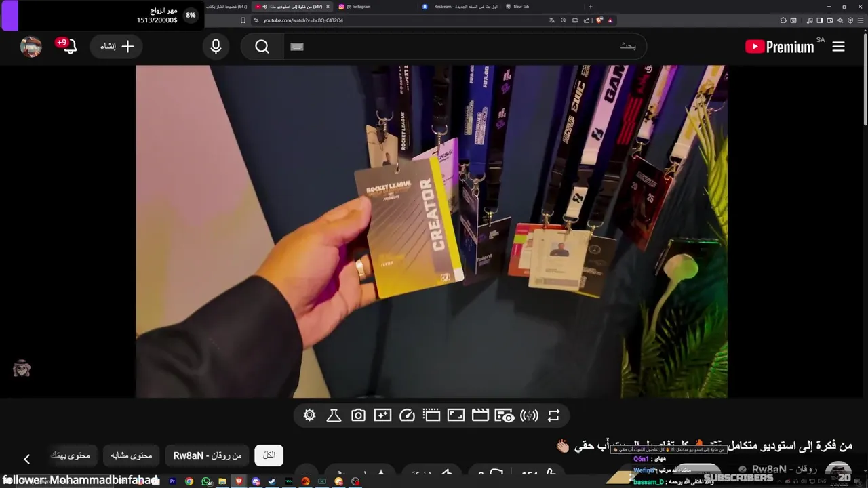Click the zoom magnifier icon in address bar
Viewport: 868px width, 488px height.
(x=563, y=20)
